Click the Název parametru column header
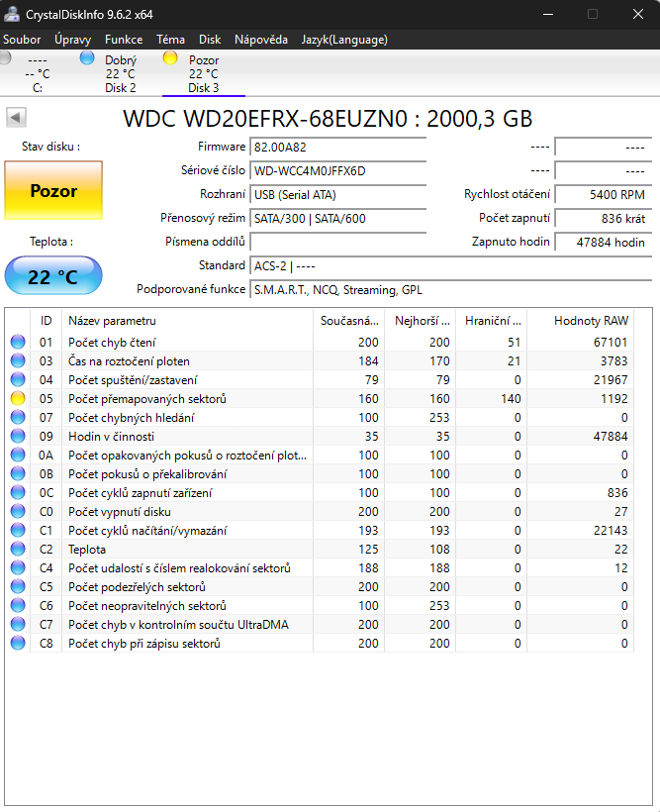Viewport: 660px width, 812px height. 187,321
